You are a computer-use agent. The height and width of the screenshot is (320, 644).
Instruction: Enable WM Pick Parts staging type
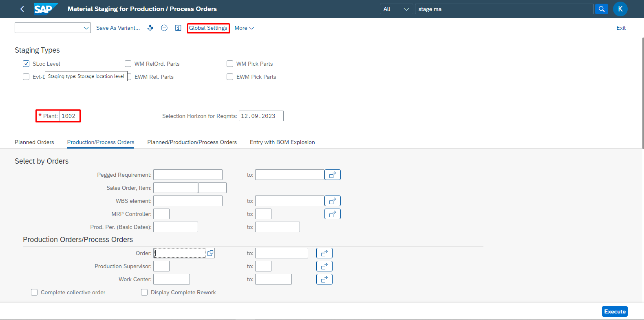click(x=230, y=64)
